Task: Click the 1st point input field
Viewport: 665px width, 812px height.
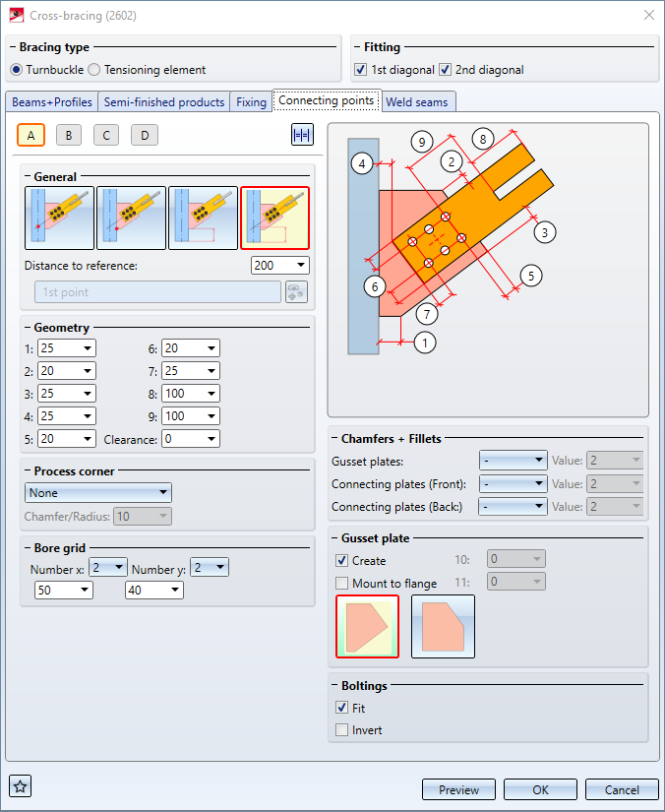Action: click(157, 292)
